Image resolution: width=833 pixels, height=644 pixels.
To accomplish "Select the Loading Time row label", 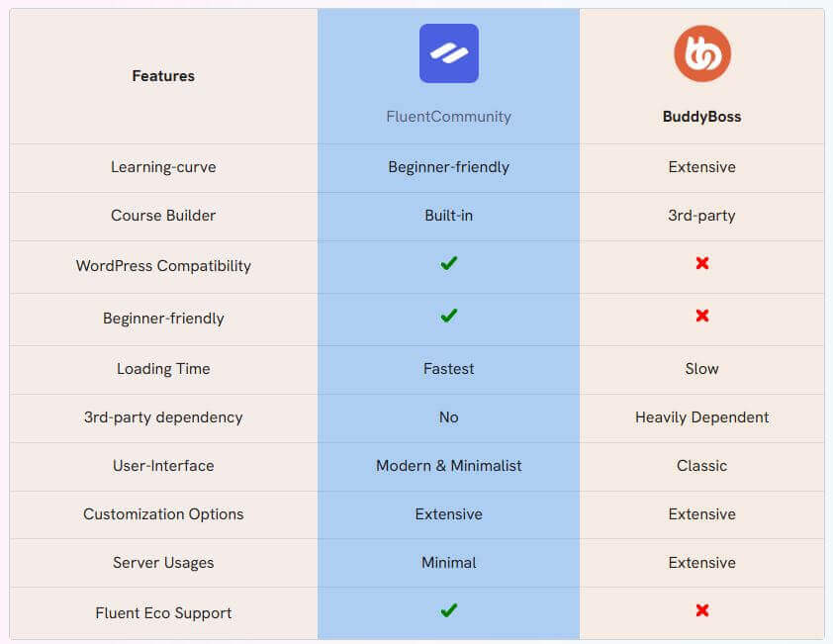I will 163,369.
